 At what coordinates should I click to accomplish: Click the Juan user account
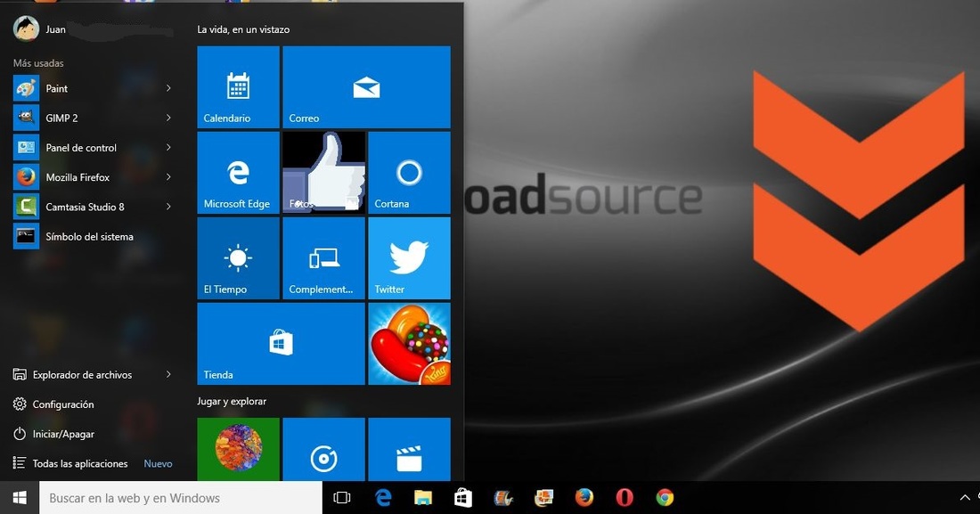39,29
